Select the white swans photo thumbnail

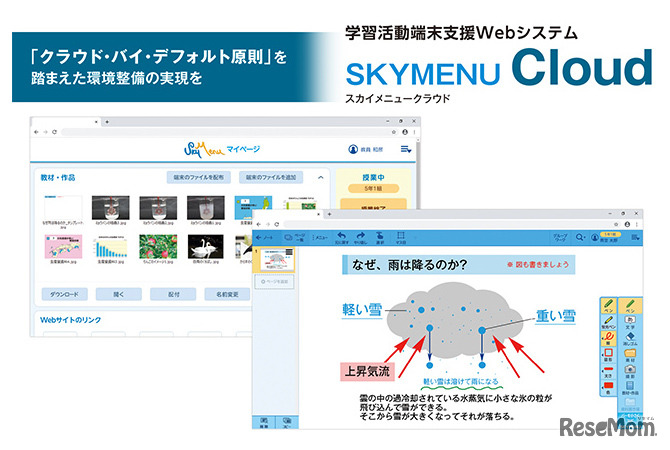coord(206,247)
